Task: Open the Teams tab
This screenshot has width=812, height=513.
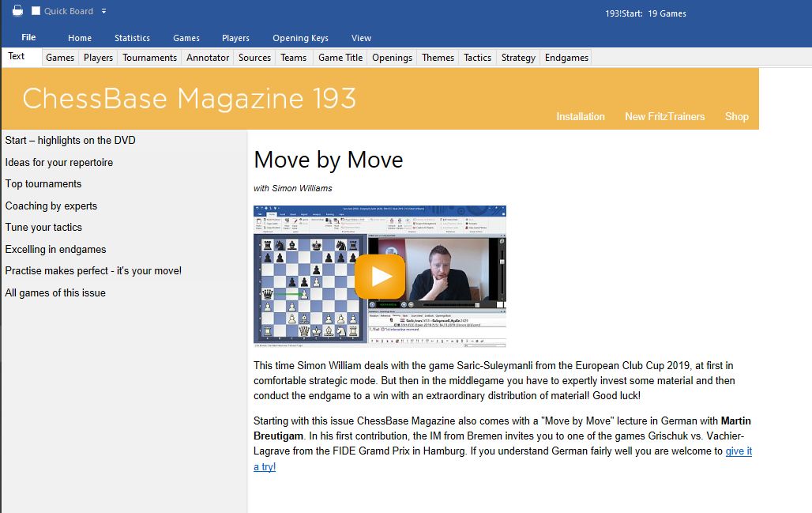Action: pyautogui.click(x=294, y=58)
